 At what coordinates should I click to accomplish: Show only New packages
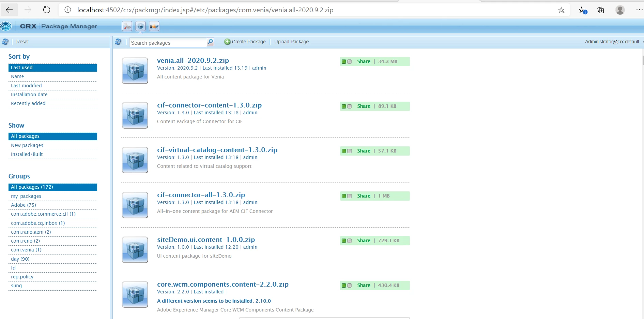click(x=53, y=145)
